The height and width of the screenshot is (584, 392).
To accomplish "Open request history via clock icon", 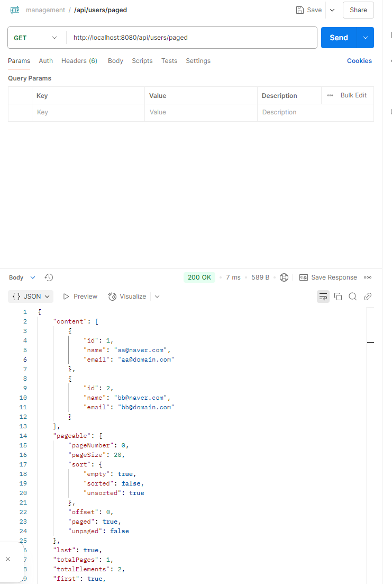I will pyautogui.click(x=49, y=277).
